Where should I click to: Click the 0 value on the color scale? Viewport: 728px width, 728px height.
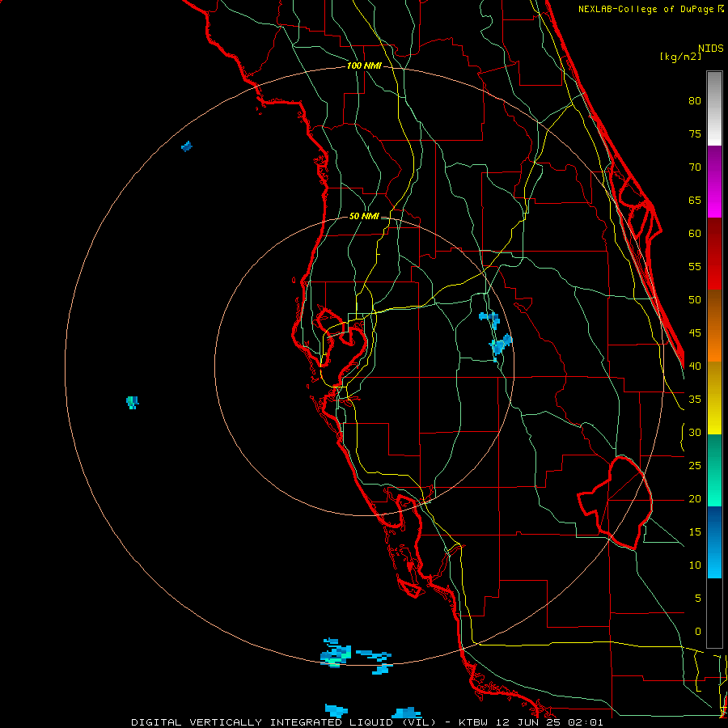698,632
